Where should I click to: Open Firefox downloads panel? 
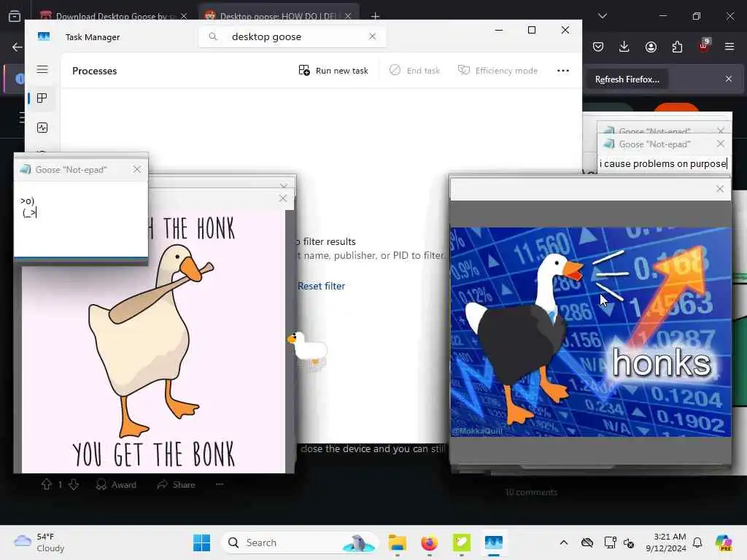coord(624,47)
